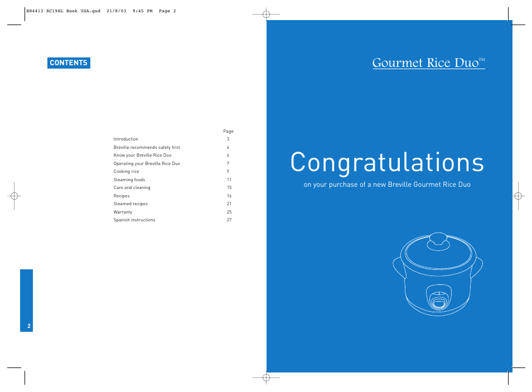Select page number 27 beside Spanish instructions
The image size is (532, 392).
click(x=229, y=220)
